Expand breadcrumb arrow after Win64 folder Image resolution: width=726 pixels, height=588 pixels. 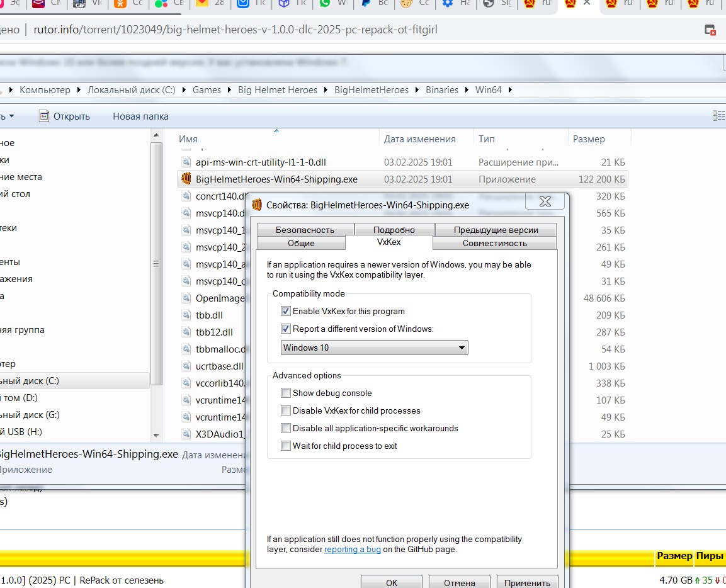510,90
